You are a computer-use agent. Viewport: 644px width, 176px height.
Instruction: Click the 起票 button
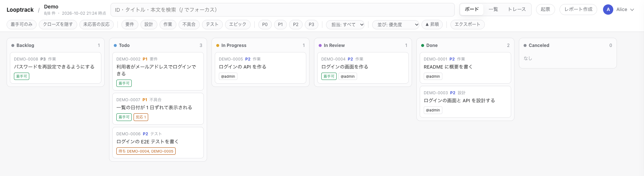coord(546,10)
